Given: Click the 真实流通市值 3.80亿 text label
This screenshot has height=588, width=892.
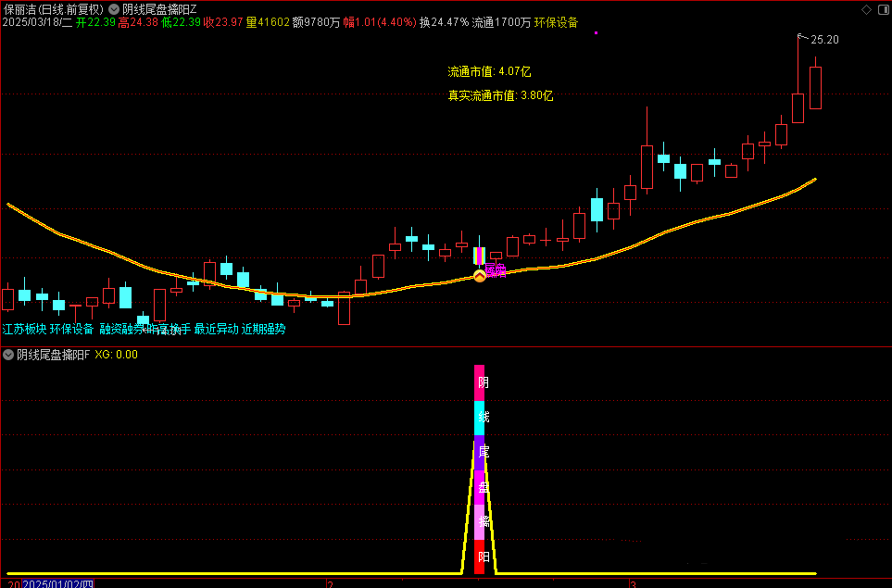Looking at the screenshot, I should 500,95.
